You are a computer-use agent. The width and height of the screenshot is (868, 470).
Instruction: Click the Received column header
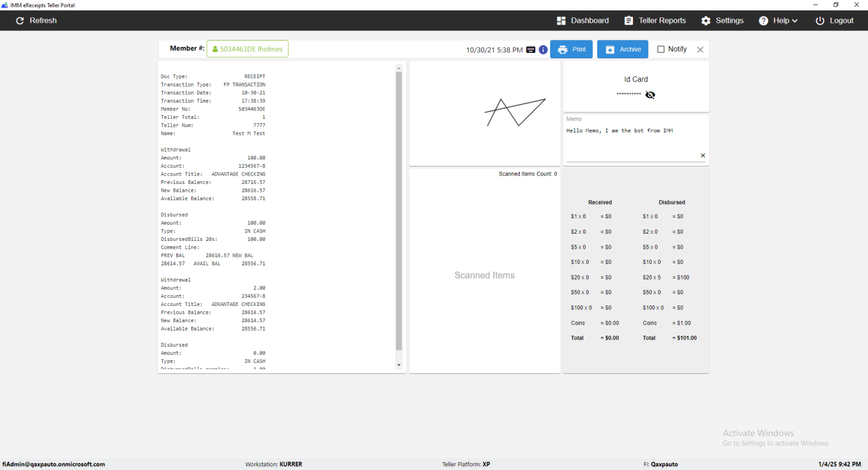click(x=600, y=202)
